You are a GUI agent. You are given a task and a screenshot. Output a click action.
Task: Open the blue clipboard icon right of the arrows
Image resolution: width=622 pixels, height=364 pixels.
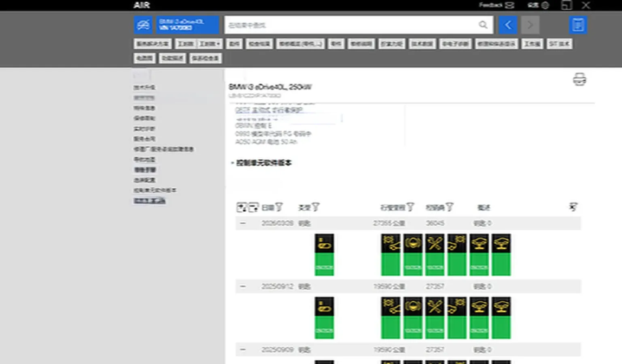(x=577, y=25)
